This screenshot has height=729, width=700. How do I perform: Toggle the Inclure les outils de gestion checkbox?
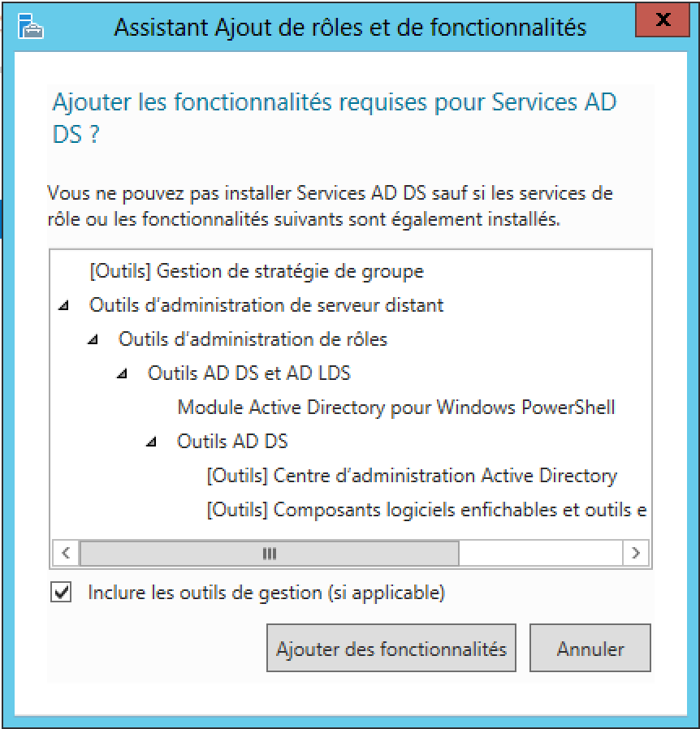click(61, 593)
